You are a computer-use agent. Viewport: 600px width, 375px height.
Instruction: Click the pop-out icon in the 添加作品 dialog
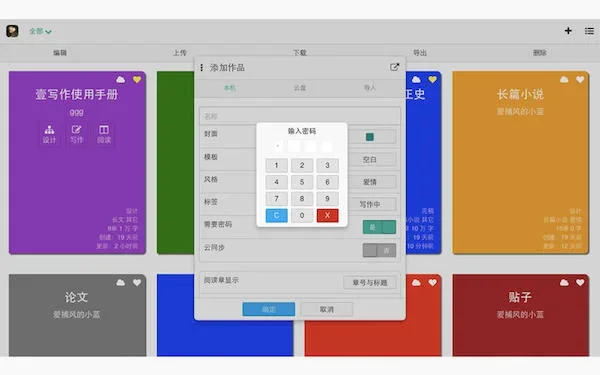pyautogui.click(x=394, y=67)
